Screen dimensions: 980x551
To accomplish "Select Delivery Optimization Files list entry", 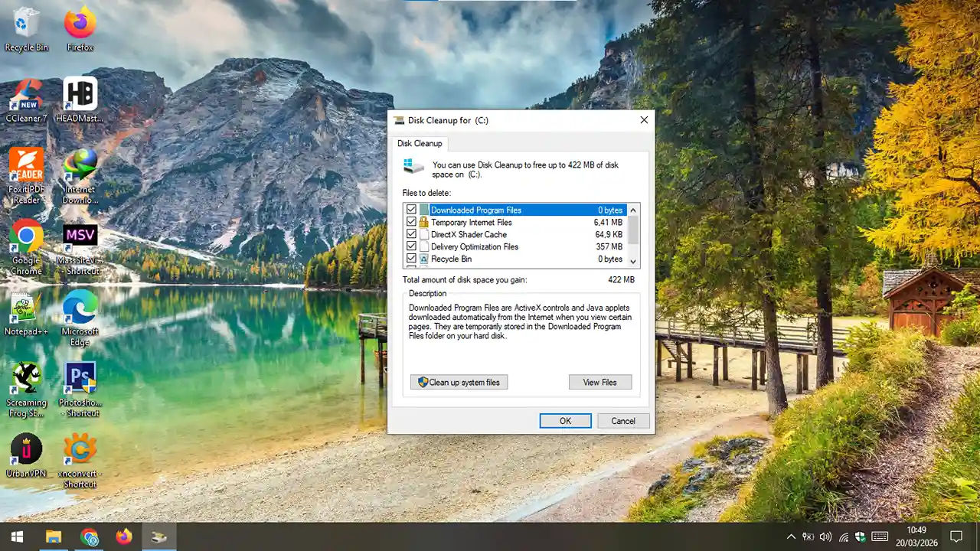I will coord(475,246).
